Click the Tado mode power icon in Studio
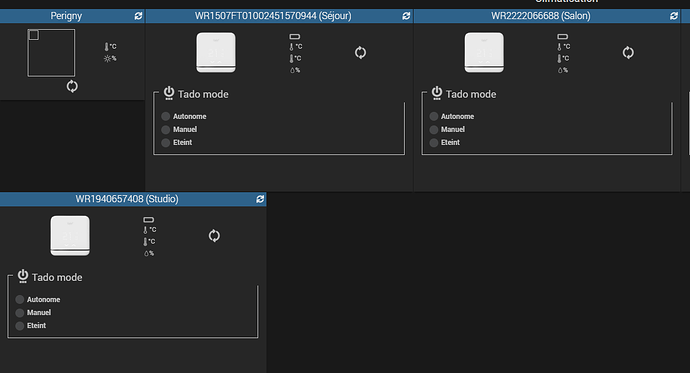Image resolution: width=690 pixels, height=373 pixels. pyautogui.click(x=23, y=276)
